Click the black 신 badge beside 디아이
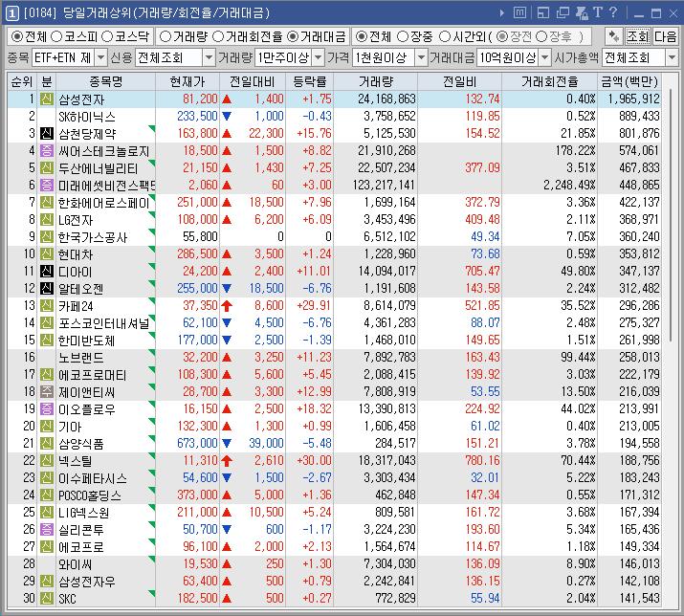Viewport: 684px width, 616px height. 47,271
